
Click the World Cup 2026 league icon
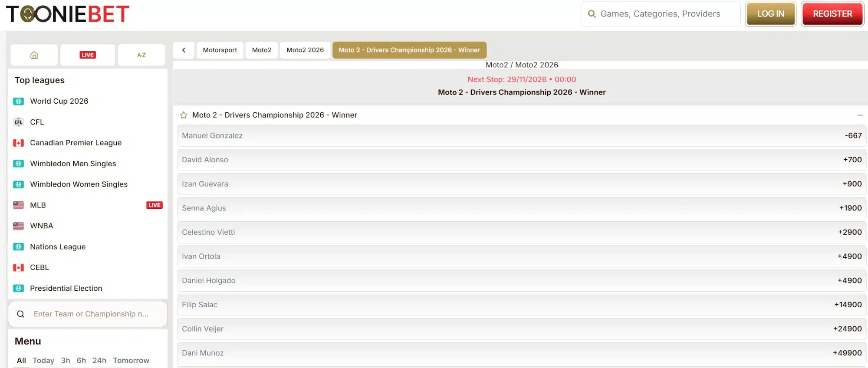tap(18, 101)
